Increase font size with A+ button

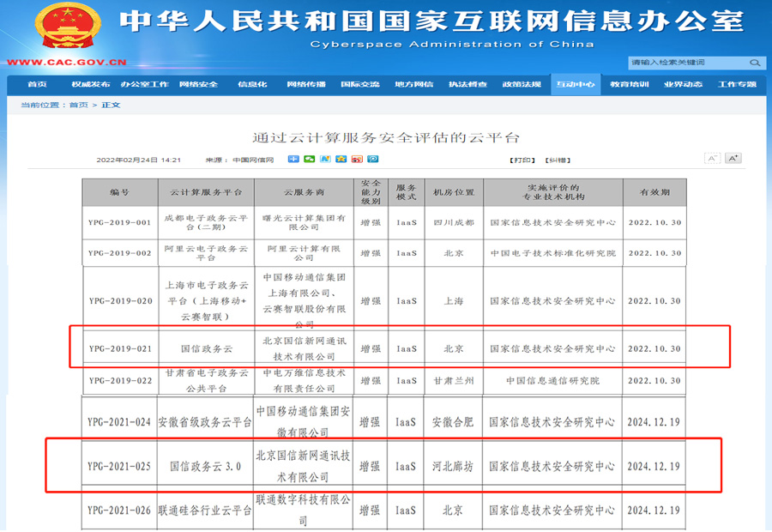[733, 159]
